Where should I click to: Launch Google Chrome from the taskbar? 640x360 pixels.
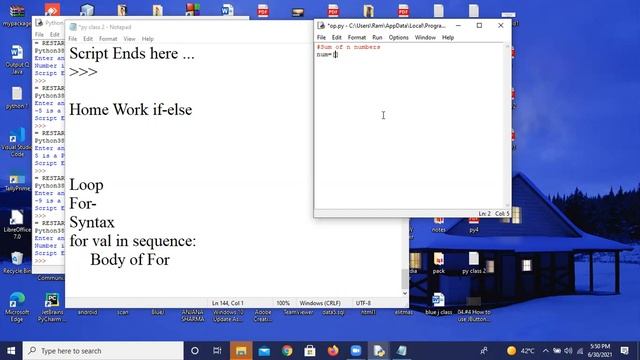click(287, 351)
